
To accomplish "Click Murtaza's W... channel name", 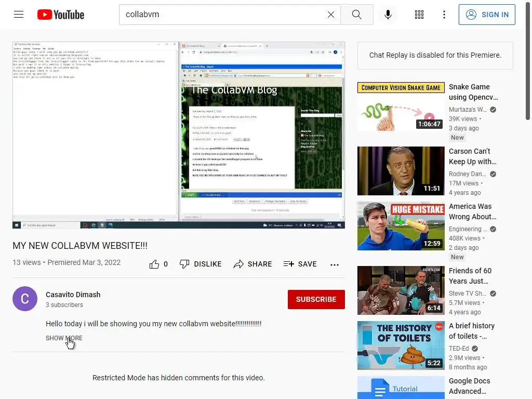I will coord(468,109).
